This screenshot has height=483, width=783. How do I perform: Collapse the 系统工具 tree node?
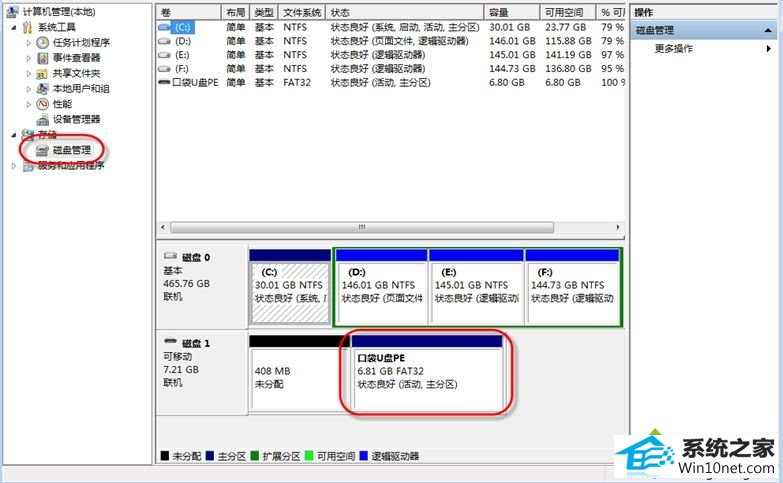13,27
